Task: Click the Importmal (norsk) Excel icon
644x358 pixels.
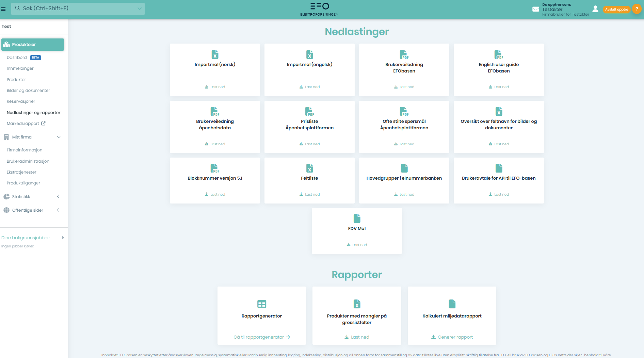Action: [215, 54]
